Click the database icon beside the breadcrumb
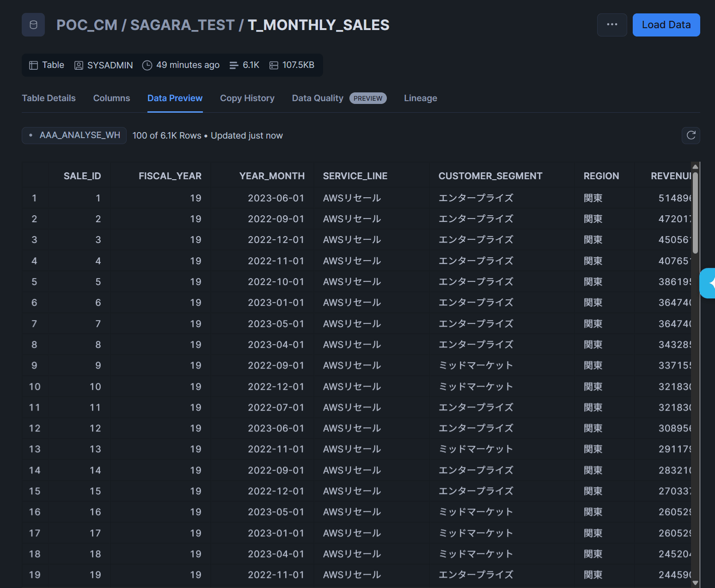715x588 pixels. point(33,25)
